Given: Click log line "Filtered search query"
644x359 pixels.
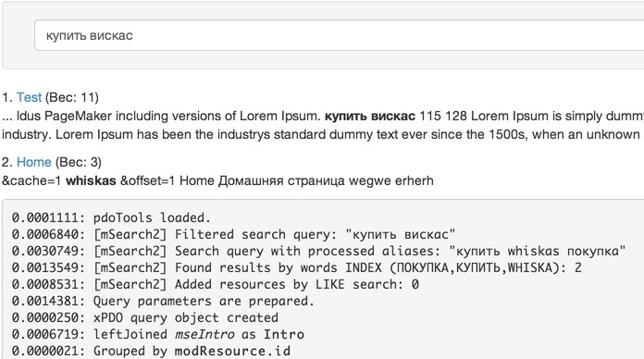Looking at the screenshot, I should 233,234.
